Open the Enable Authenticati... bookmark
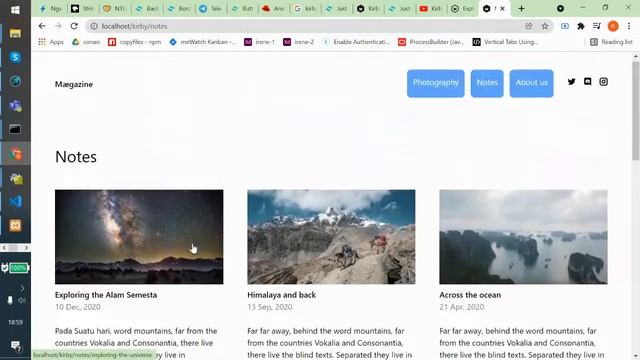Image resolution: width=640 pixels, height=360 pixels. coord(356,42)
